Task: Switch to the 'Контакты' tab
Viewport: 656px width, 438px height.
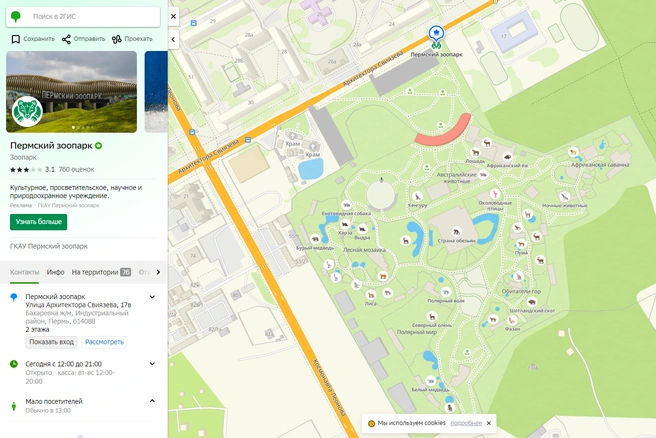Action: (24, 272)
